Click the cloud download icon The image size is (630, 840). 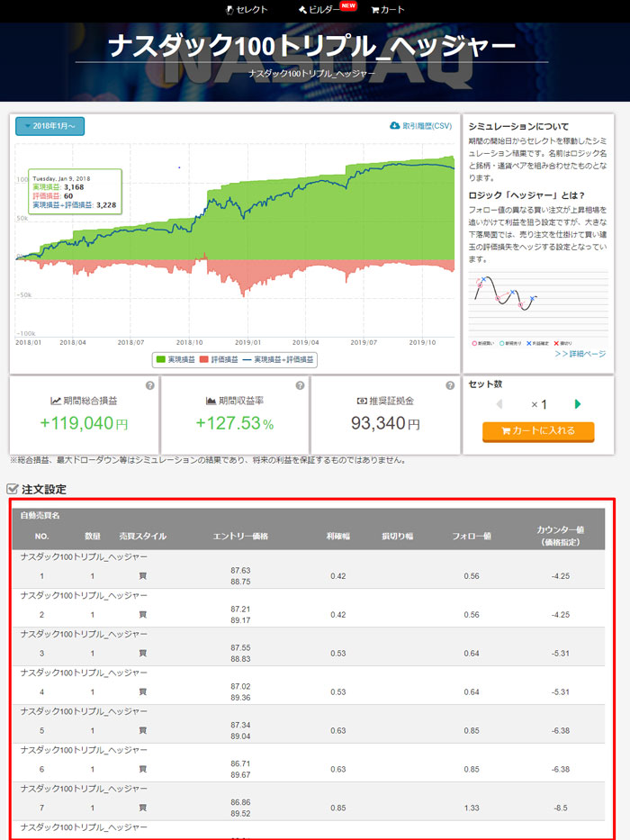coord(395,126)
